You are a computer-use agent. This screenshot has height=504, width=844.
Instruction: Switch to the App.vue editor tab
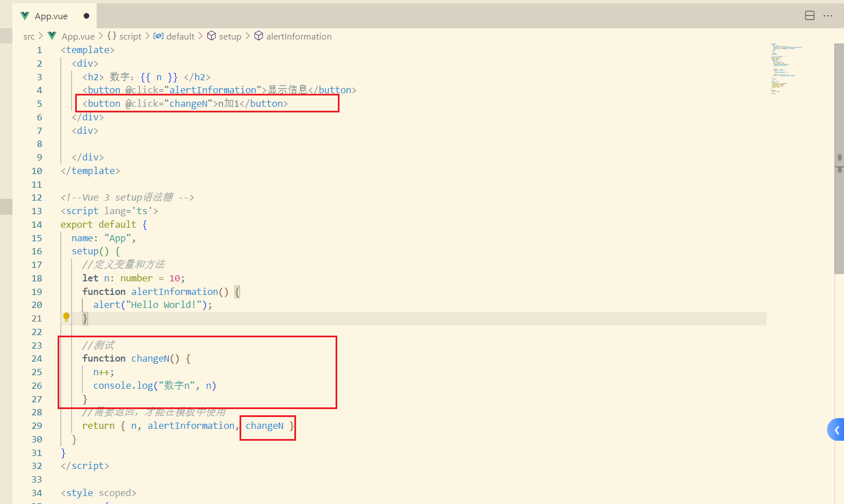(51, 16)
